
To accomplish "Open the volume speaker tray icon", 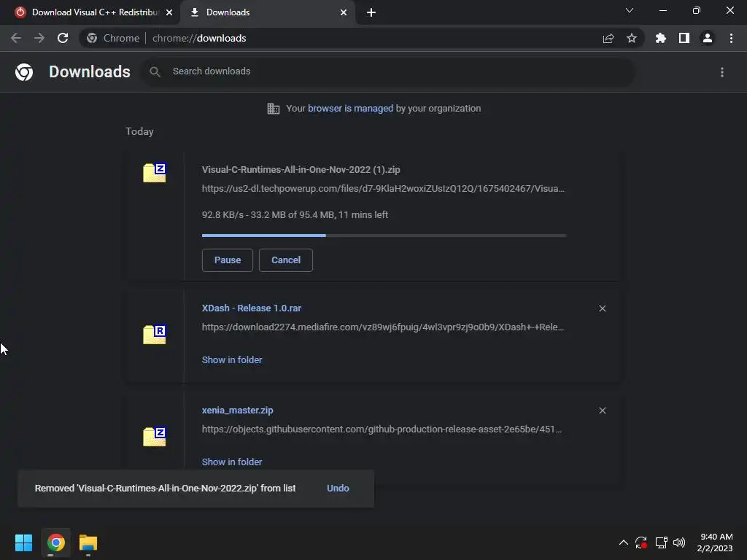I will 679,542.
